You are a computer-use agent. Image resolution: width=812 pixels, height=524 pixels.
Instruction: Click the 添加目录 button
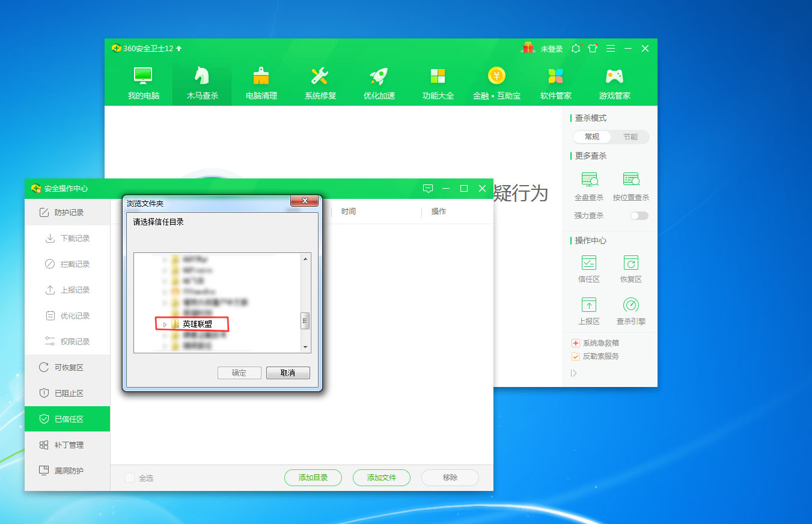(313, 478)
